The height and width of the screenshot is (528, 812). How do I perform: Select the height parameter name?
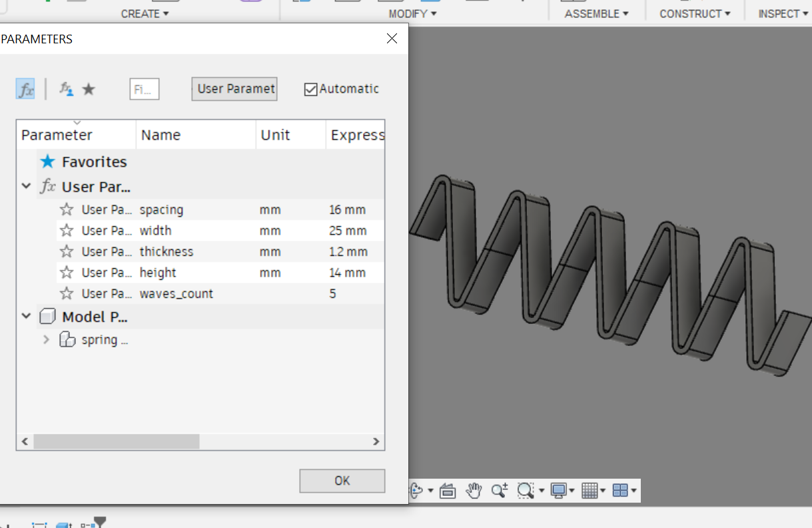click(158, 273)
